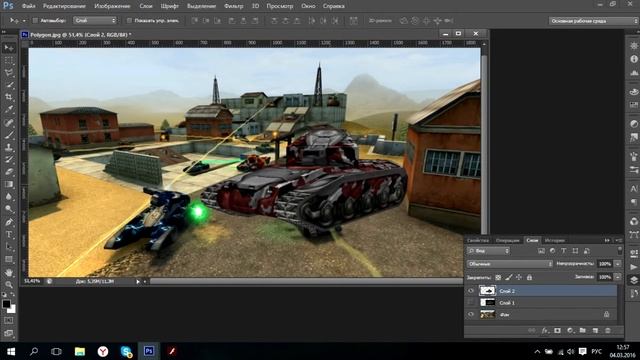Viewport: 640px width, 360px height.
Task: Open Yandex browser from the taskbar
Action: pos(103,351)
